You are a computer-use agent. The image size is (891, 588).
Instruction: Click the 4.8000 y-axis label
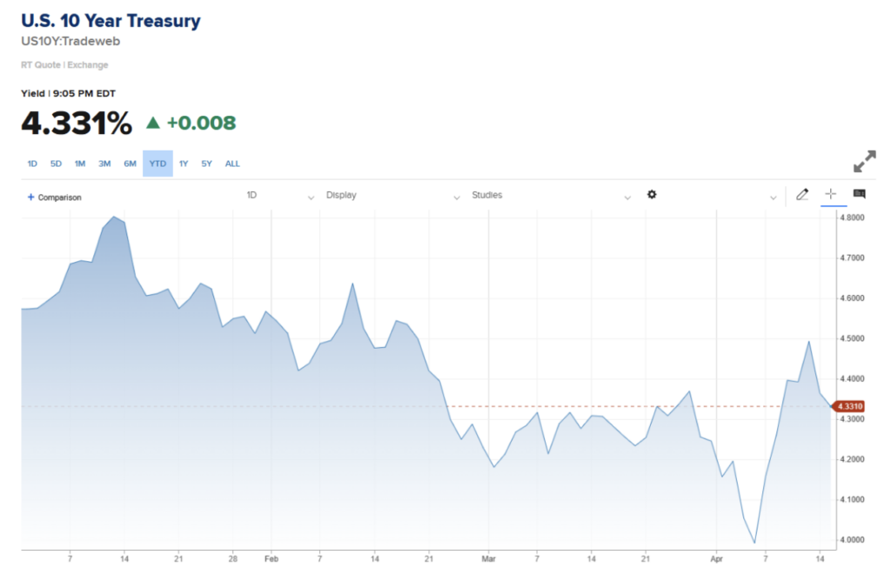pyautogui.click(x=852, y=217)
